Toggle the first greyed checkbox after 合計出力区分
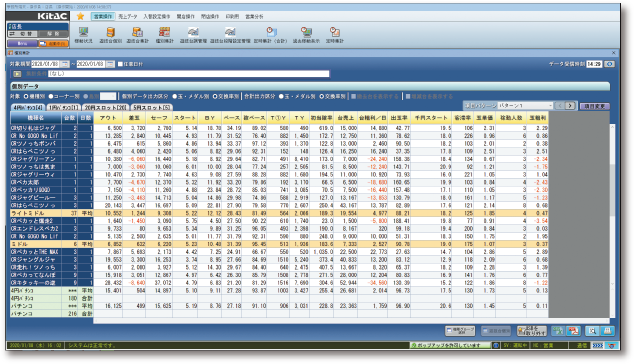The image size is (634, 364). pos(353,96)
